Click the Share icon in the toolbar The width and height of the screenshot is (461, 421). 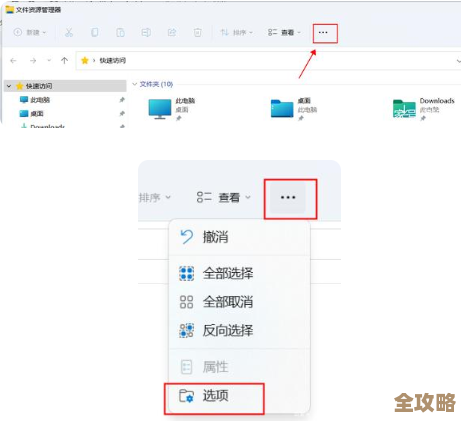[172, 32]
